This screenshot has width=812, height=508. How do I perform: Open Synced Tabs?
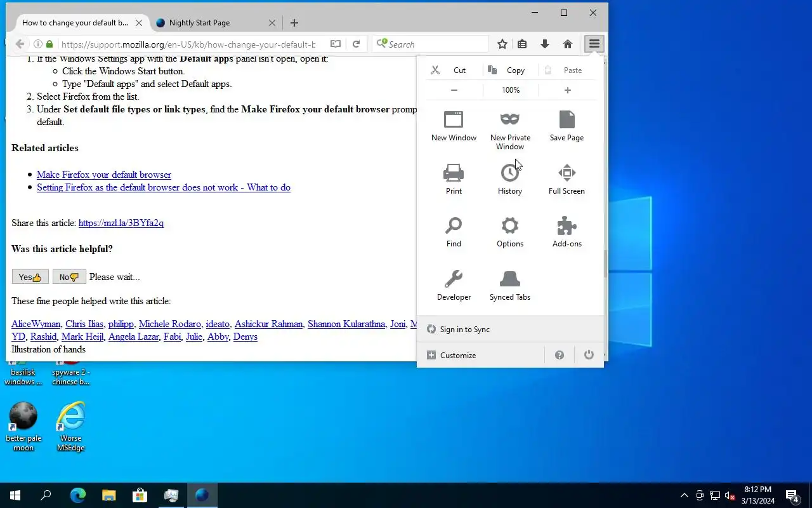click(510, 285)
